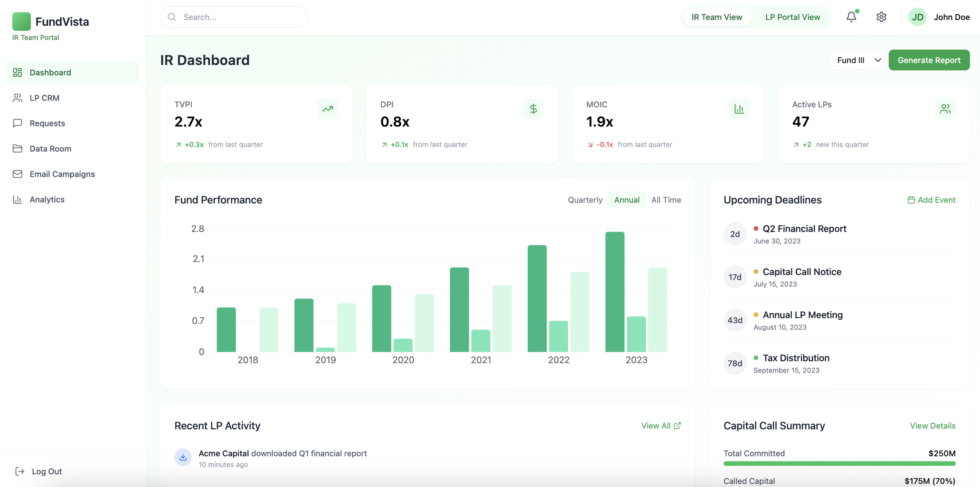Select All Time chart range
This screenshot has width=980, height=487.
point(666,200)
